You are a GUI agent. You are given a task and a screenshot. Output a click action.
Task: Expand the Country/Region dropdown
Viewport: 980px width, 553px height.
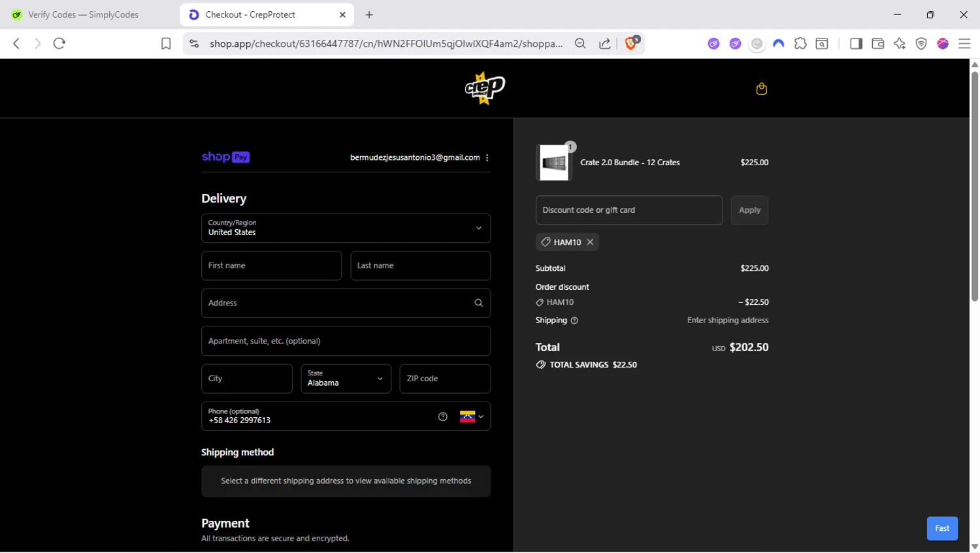[x=346, y=228]
